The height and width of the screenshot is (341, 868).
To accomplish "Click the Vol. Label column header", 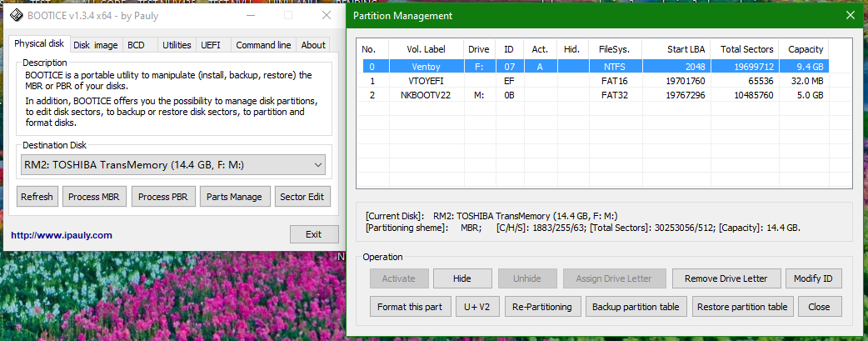I will tap(426, 49).
